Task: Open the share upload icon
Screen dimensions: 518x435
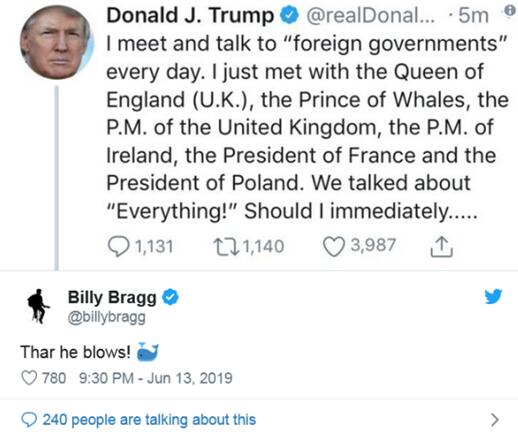Action: click(x=442, y=247)
